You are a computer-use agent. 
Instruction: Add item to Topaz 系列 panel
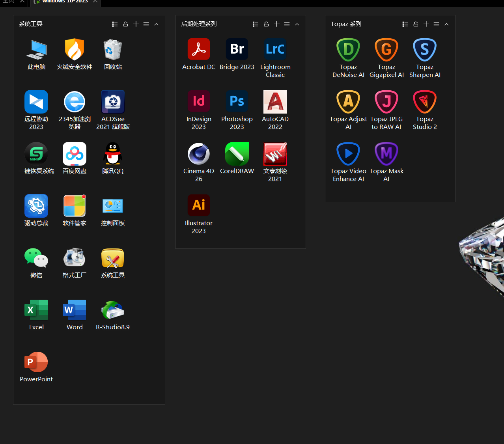click(x=426, y=24)
